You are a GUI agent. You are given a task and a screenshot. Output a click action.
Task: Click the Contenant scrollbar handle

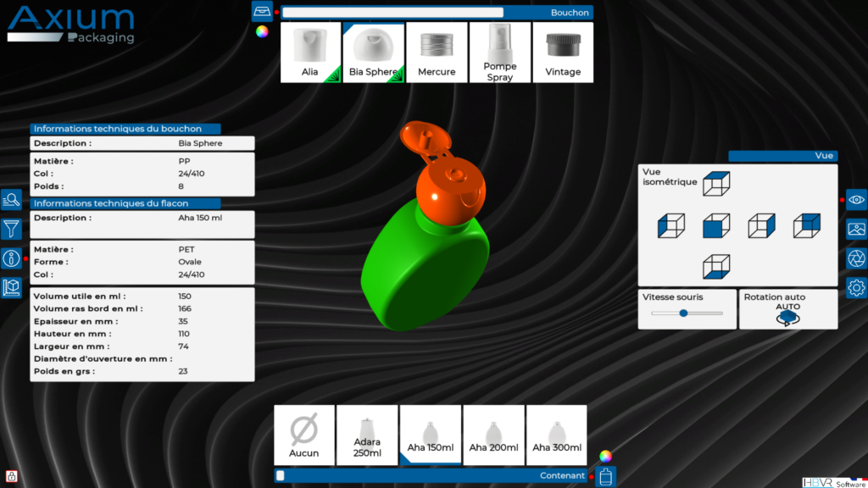pos(280,476)
